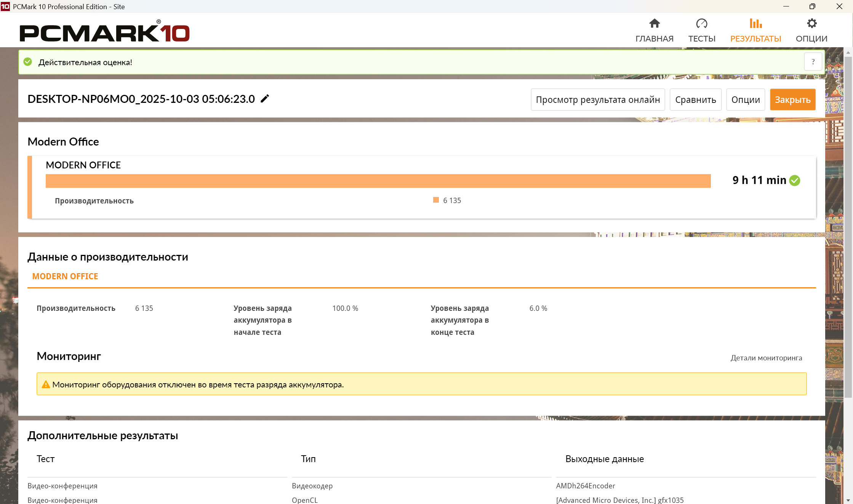The image size is (853, 504).
Task: Open the Опции button in result header
Action: [745, 99]
